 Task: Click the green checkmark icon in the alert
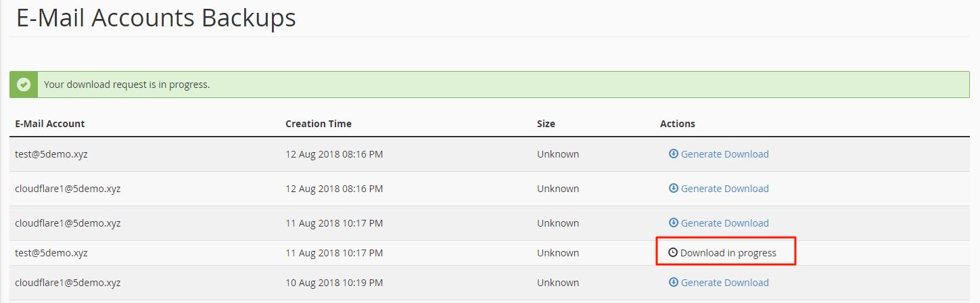(x=24, y=85)
